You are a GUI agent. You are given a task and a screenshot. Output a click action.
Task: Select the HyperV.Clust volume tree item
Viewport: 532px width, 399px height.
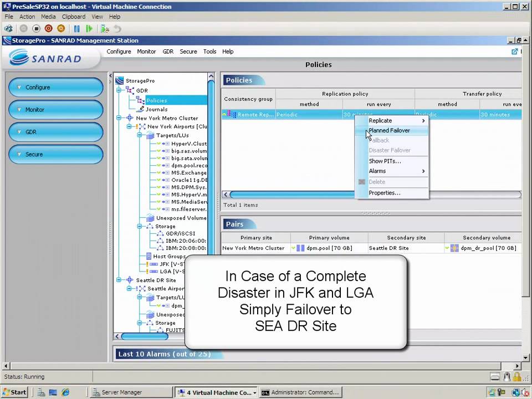[189, 144]
